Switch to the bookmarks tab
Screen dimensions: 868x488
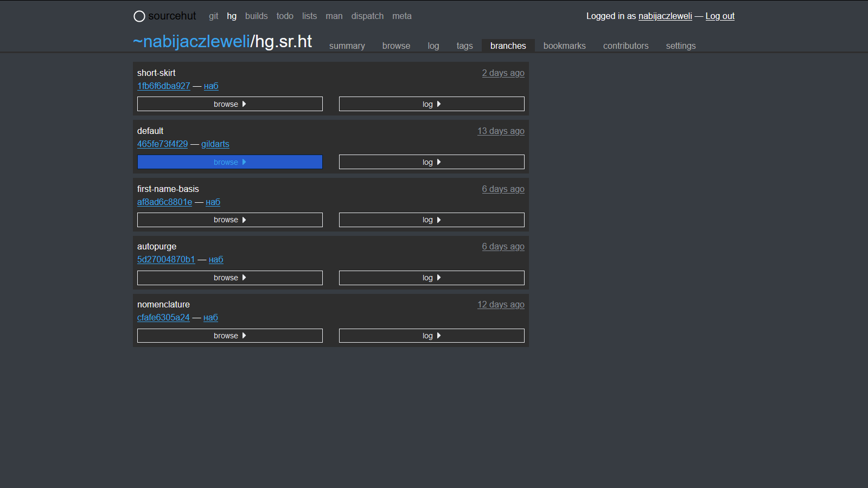pos(564,46)
